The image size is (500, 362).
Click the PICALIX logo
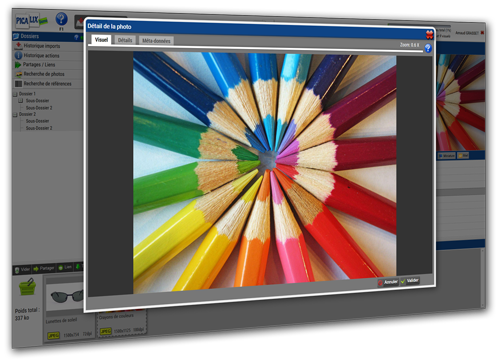point(31,21)
